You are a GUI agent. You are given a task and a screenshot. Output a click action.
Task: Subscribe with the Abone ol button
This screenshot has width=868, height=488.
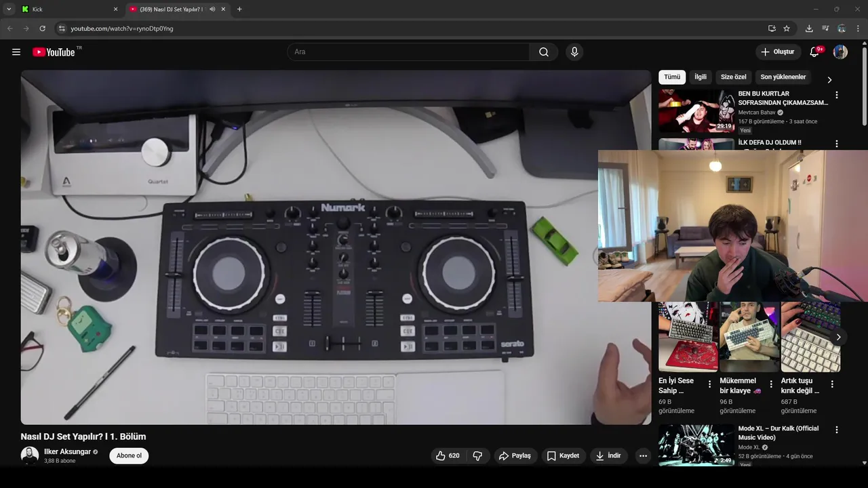pos(129,455)
